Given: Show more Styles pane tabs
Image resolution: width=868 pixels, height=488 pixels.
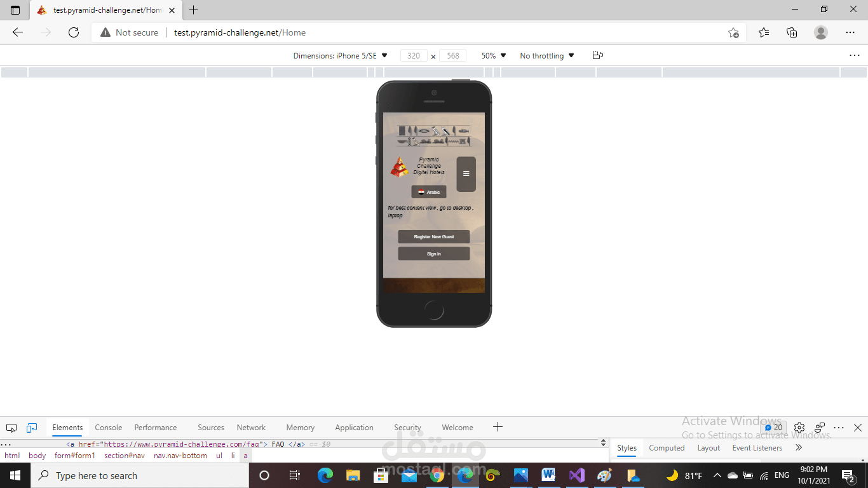Looking at the screenshot, I should tap(799, 448).
